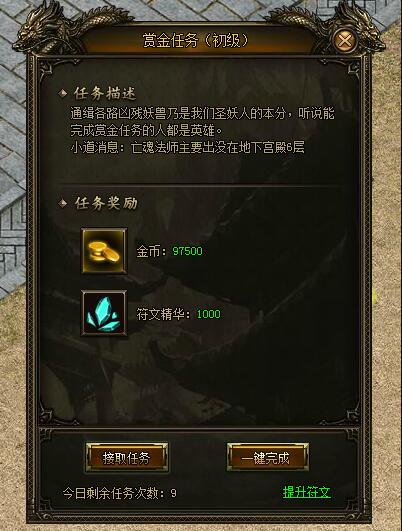402x531 pixels.
Task: Click the 赏金任务（初级）title text
Action: pyautogui.click(x=195, y=41)
